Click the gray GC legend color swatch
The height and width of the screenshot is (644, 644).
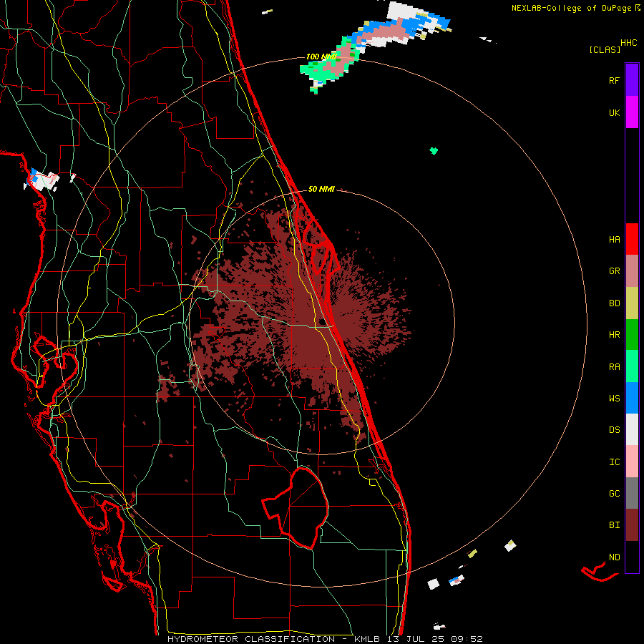click(632, 493)
